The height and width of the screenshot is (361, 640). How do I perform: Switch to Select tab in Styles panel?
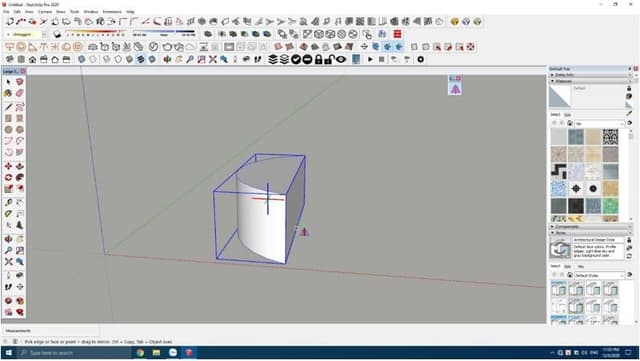click(x=555, y=266)
